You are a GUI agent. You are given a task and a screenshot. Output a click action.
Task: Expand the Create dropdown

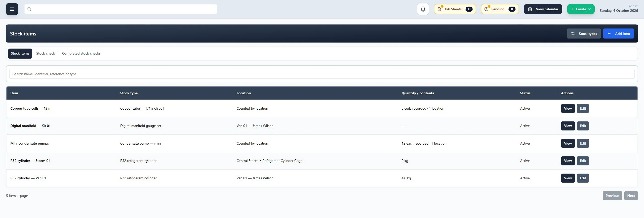point(581,9)
